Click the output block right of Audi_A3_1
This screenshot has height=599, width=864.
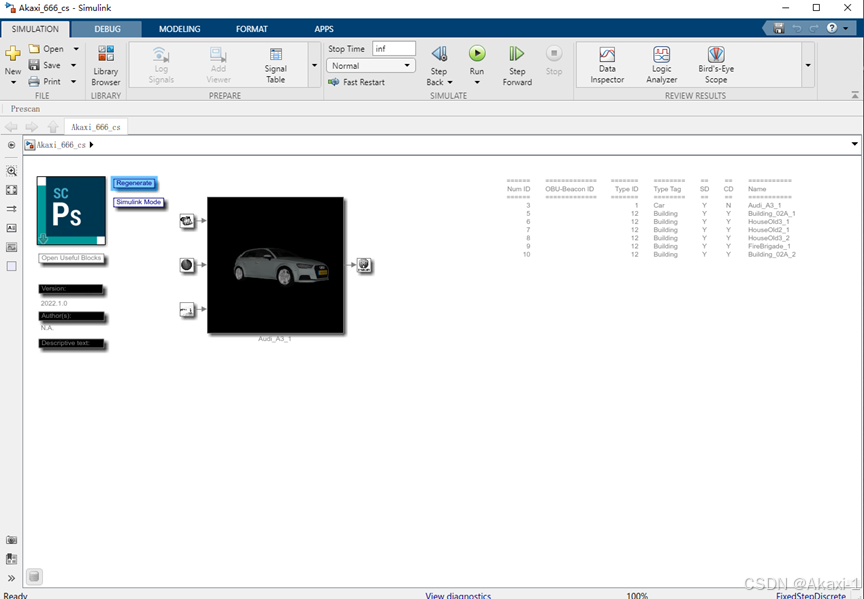coord(364,265)
